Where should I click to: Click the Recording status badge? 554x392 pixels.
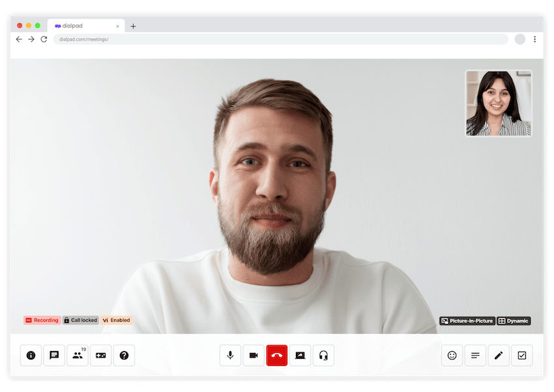41,320
